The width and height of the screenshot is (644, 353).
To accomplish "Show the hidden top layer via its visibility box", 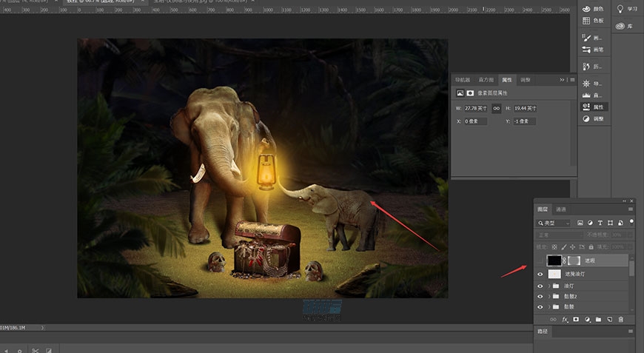I will pos(540,260).
